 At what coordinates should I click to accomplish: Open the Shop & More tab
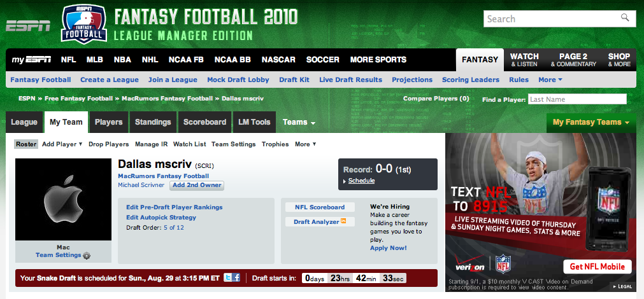619,60
